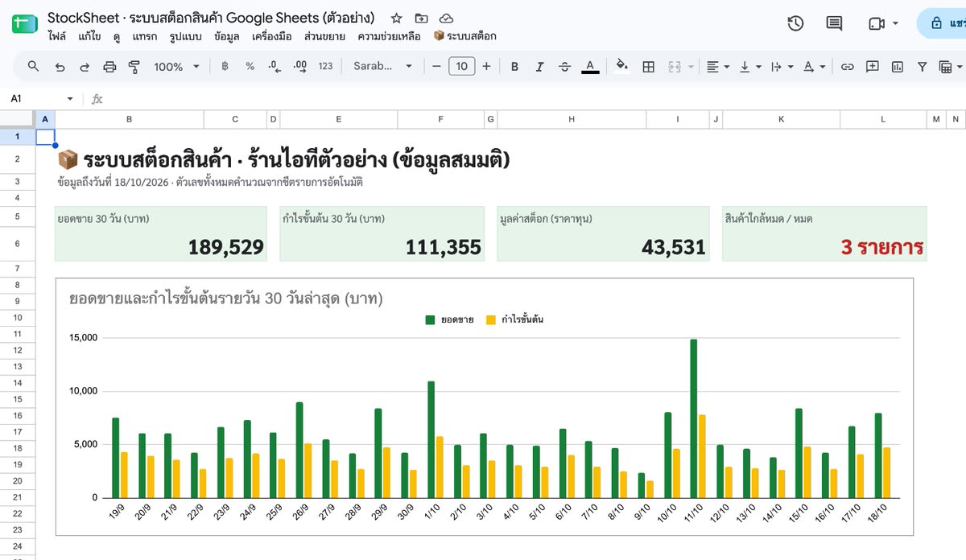Move document using folder icon
Image resolution: width=966 pixels, height=560 pixels.
pyautogui.click(x=421, y=18)
